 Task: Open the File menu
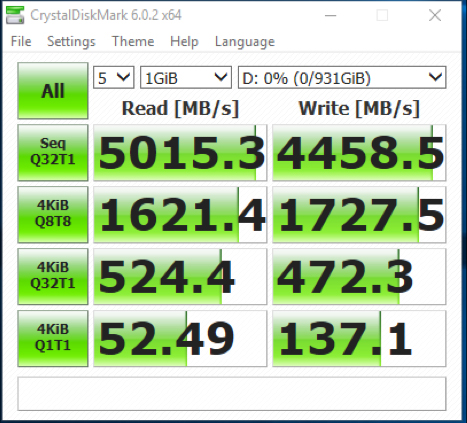tap(21, 42)
